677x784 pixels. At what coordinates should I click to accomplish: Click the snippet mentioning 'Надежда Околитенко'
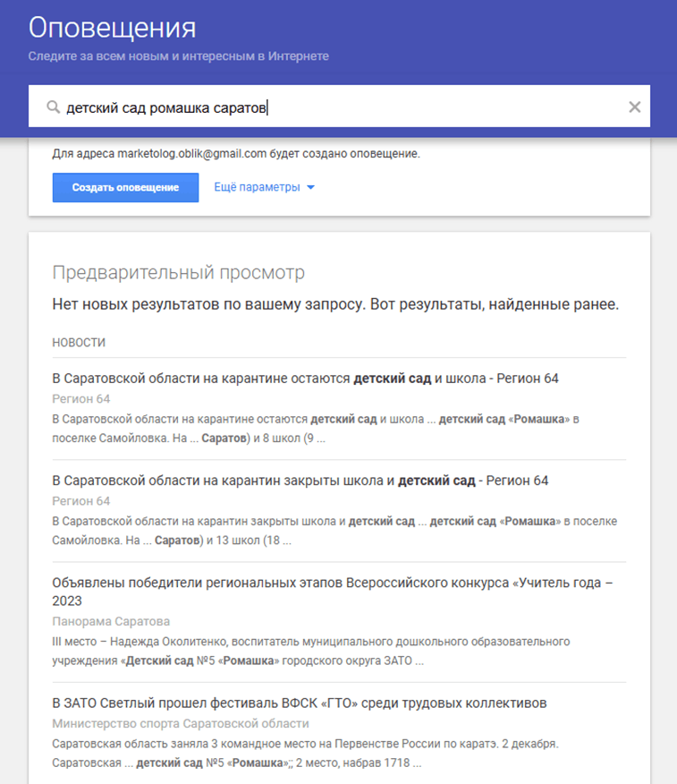click(x=310, y=652)
